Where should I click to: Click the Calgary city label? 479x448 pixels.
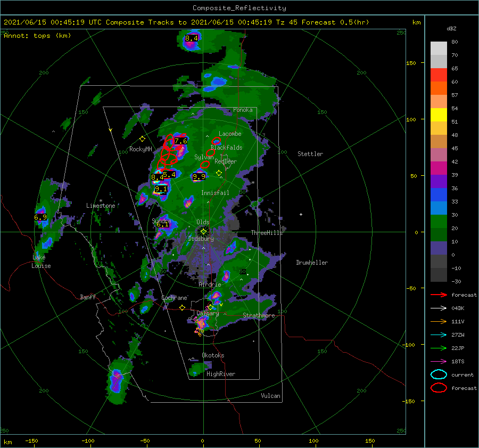coord(208,313)
